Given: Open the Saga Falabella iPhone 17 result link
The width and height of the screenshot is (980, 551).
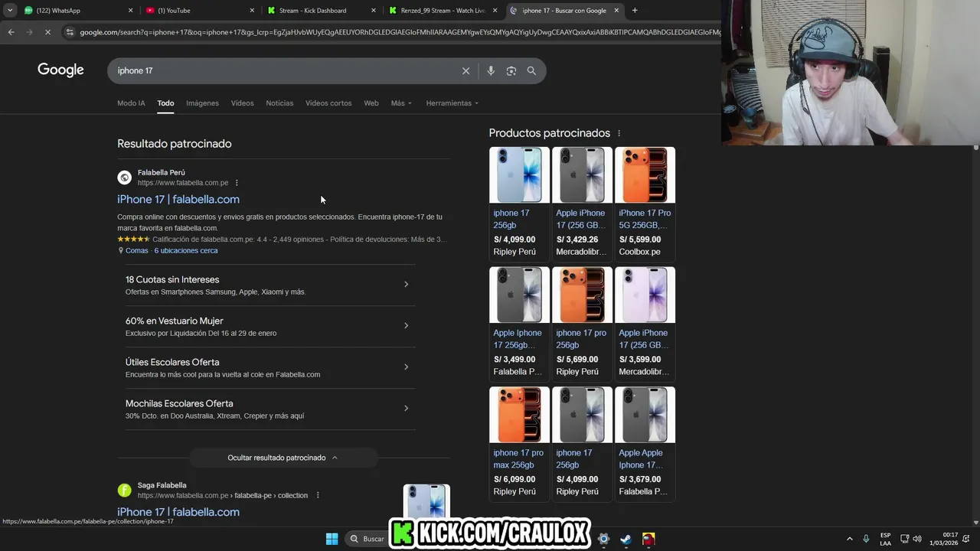Looking at the screenshot, I should 178,512.
